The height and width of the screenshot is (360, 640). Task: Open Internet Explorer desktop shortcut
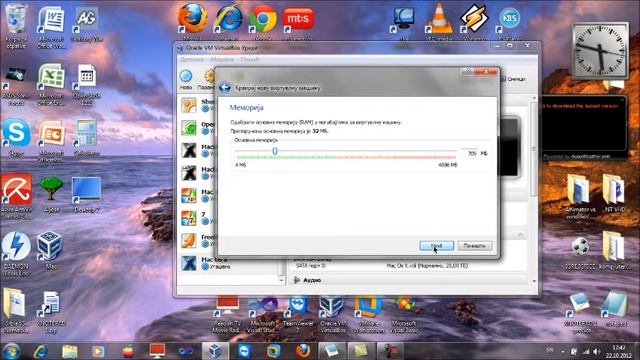[228, 22]
